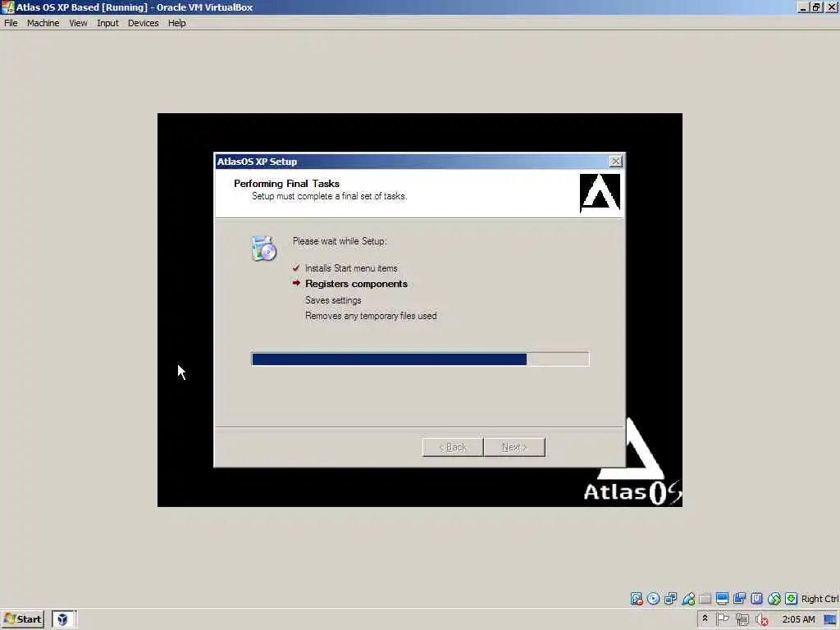
Task: Open the Machine menu
Action: [x=43, y=23]
